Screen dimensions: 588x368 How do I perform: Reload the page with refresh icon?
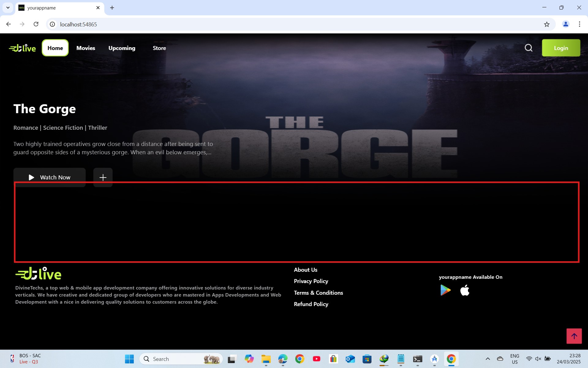36,24
